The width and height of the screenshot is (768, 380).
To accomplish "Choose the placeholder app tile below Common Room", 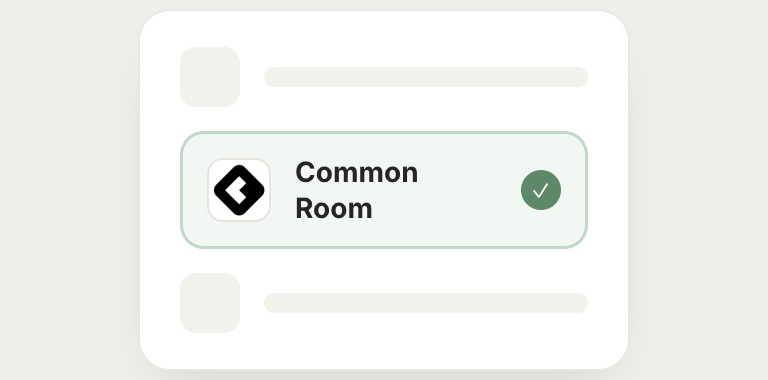I will (x=210, y=303).
